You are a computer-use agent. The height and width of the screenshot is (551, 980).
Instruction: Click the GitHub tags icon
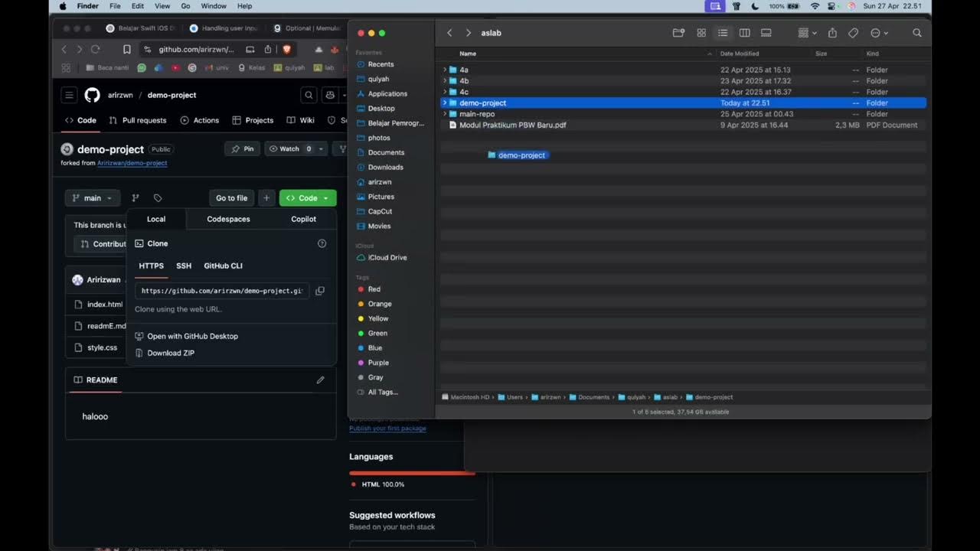pyautogui.click(x=158, y=198)
